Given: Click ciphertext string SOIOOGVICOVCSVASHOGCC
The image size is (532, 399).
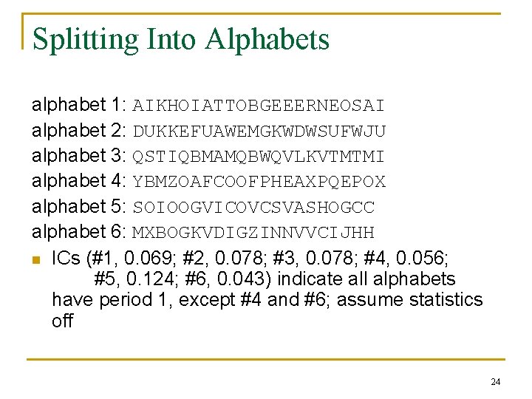Looking at the screenshot, I should coord(253,208).
